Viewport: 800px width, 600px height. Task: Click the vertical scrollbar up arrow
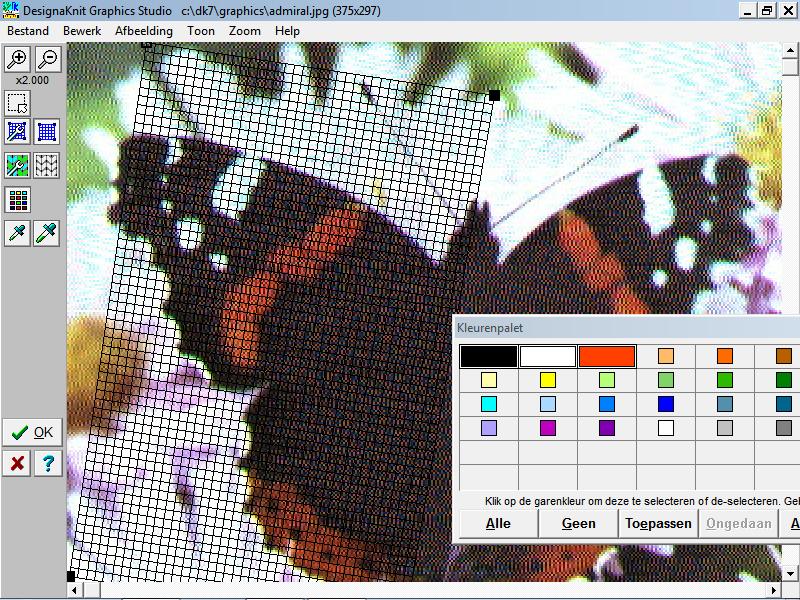[x=791, y=50]
